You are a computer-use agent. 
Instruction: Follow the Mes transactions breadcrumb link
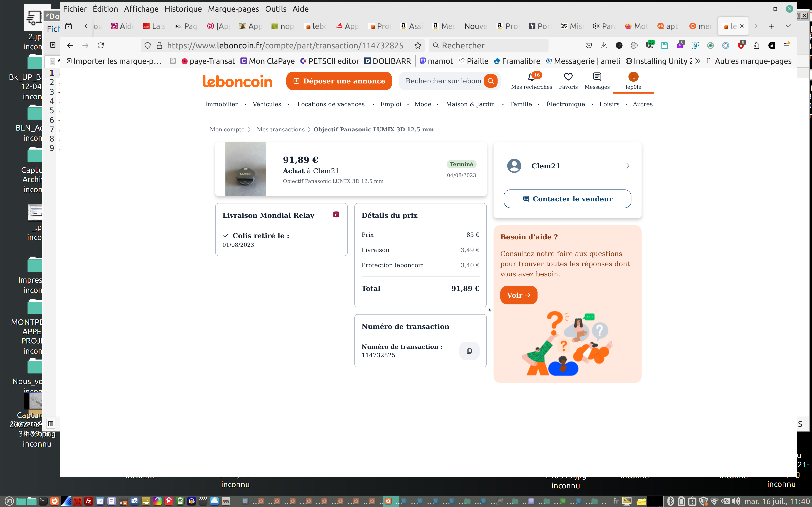pyautogui.click(x=281, y=129)
